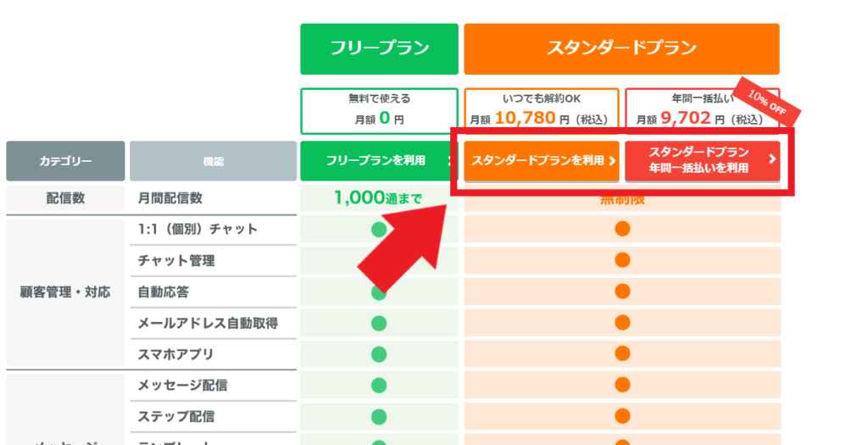Click the カテゴリー column header
This screenshot has height=445, width=868.
click(65, 161)
